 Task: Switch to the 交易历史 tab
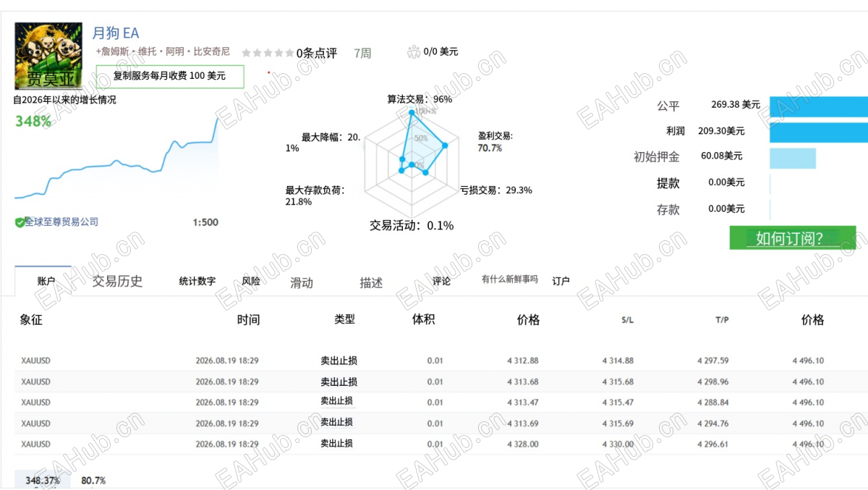pyautogui.click(x=117, y=282)
